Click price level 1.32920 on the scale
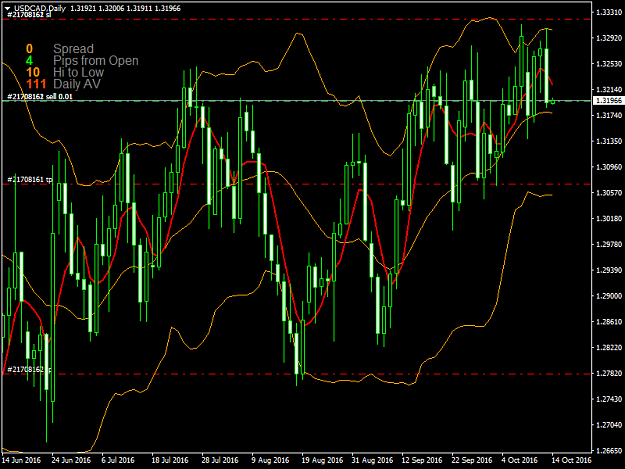 [x=609, y=38]
